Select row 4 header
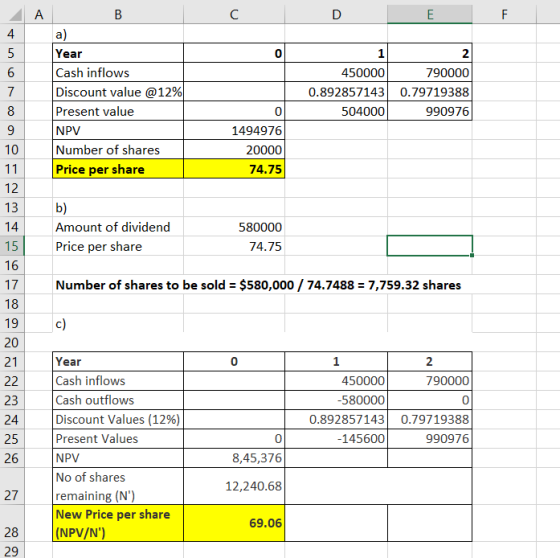Screen dimensions: 560x558 12,34
